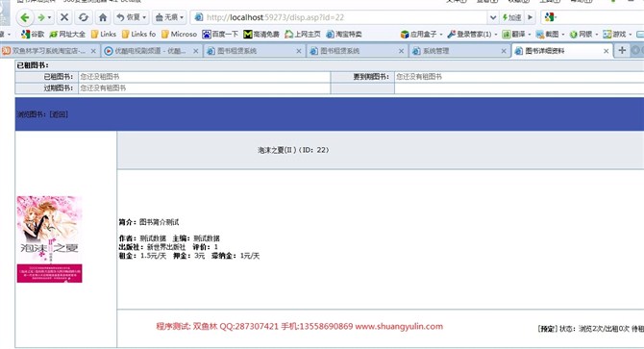Open the 淘宝特卖 bookmark
The height and width of the screenshot is (349, 644).
click(344, 35)
